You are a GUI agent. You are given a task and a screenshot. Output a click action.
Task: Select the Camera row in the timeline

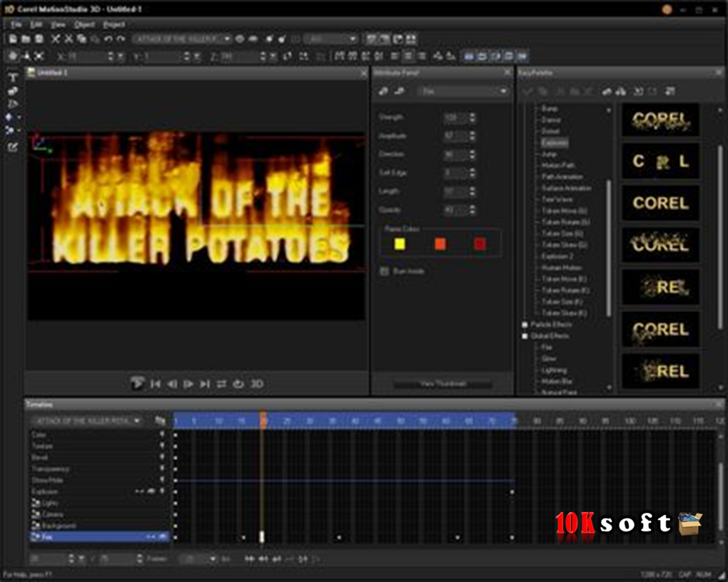pyautogui.click(x=99, y=514)
